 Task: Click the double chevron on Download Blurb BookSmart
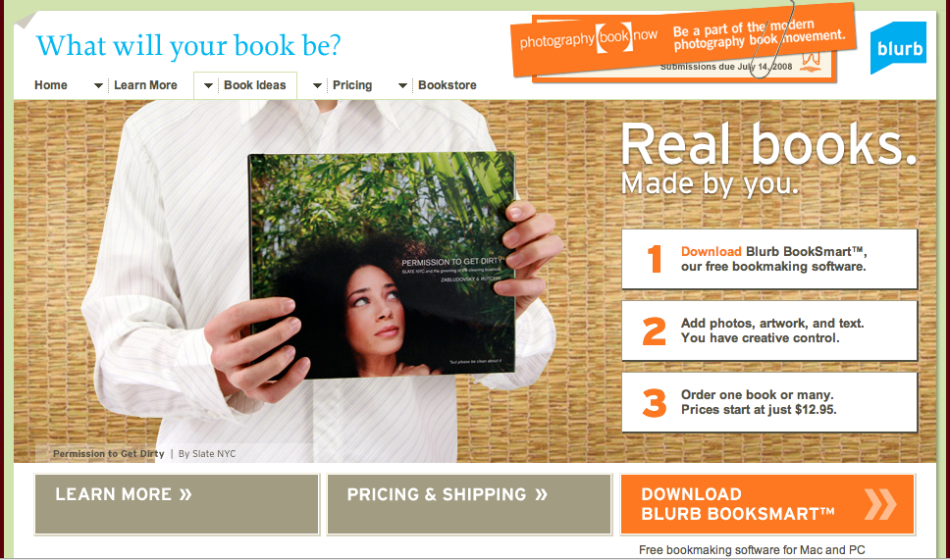pyautogui.click(x=880, y=504)
